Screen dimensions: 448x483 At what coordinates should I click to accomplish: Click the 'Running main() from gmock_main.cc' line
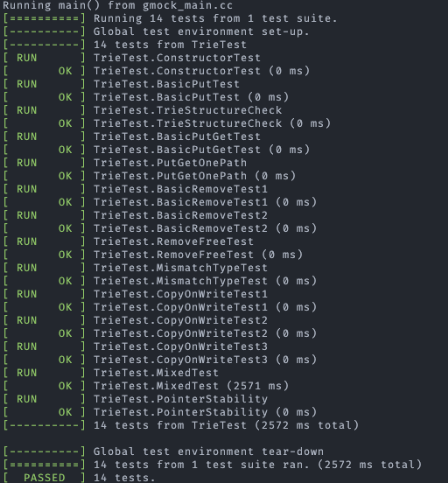(x=118, y=5)
